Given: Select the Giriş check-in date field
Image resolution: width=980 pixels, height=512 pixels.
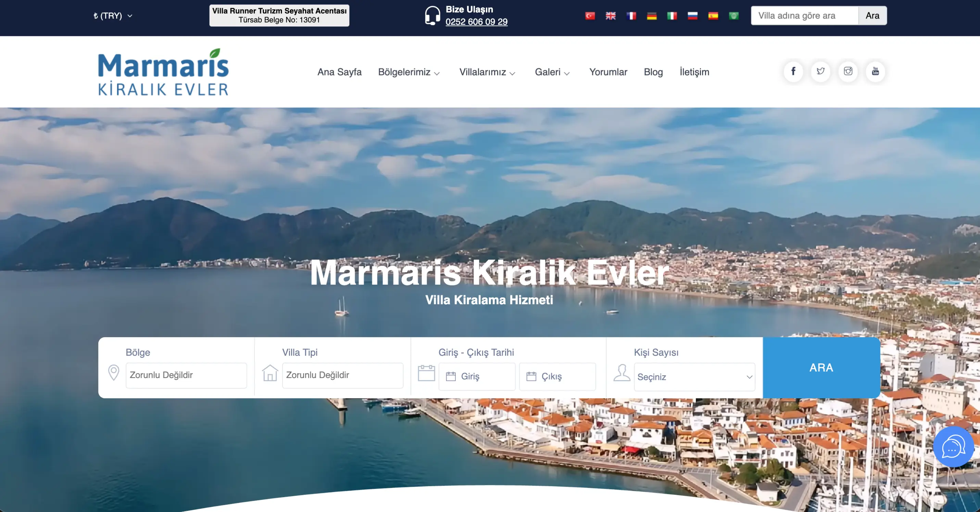Looking at the screenshot, I should coord(477,377).
